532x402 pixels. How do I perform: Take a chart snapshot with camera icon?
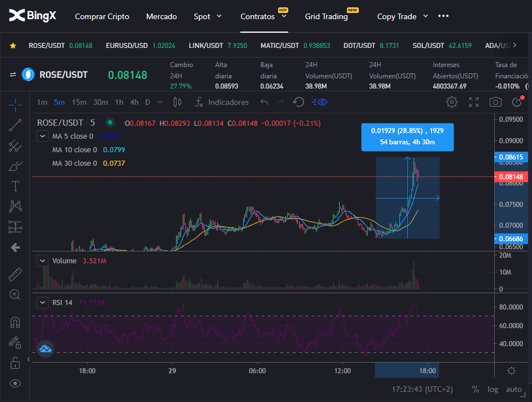495,102
